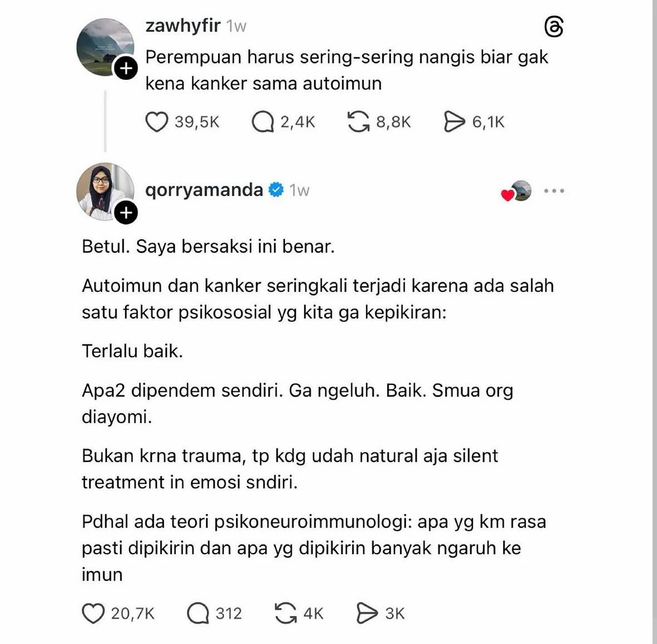The height and width of the screenshot is (644, 657).
Task: Share zawhyfir's post with send icon
Action: pos(454,122)
